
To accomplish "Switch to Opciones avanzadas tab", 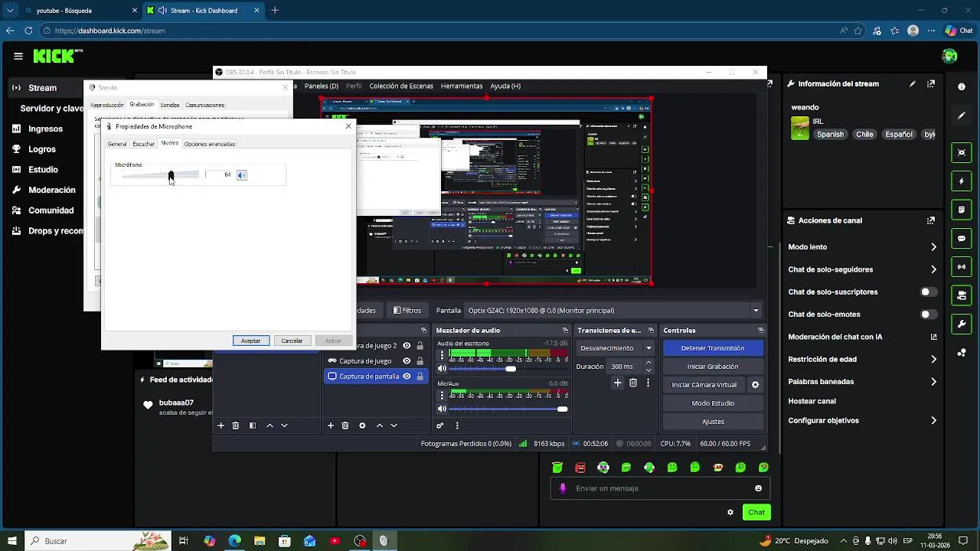I will 210,144.
